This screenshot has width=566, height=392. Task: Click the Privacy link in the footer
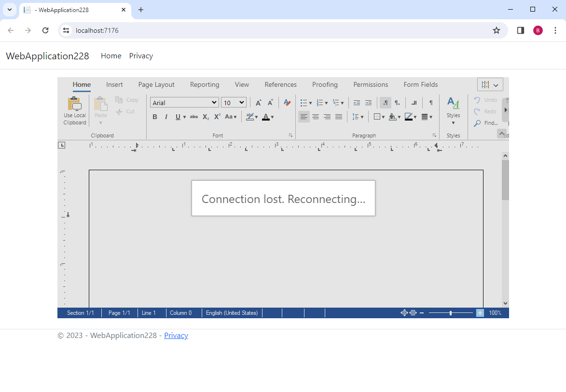[176, 336]
